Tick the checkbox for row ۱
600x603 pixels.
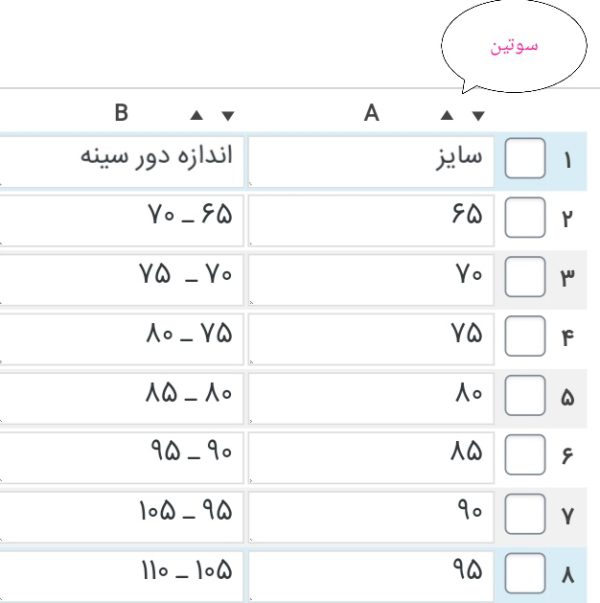click(526, 161)
